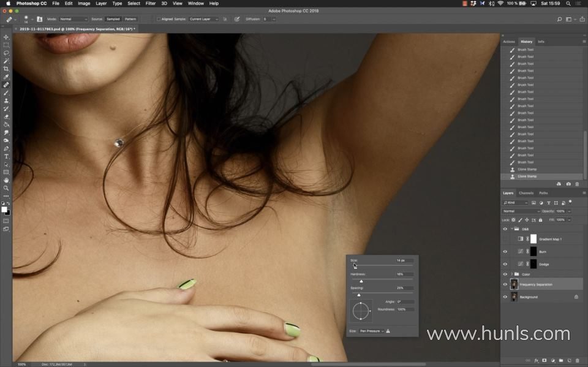Image resolution: width=588 pixels, height=367 pixels.
Task: Delete the selected layer
Action: point(578,361)
